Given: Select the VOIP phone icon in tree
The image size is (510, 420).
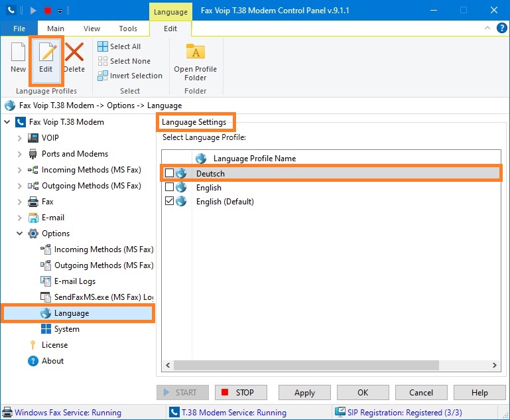Looking at the screenshot, I should point(33,138).
